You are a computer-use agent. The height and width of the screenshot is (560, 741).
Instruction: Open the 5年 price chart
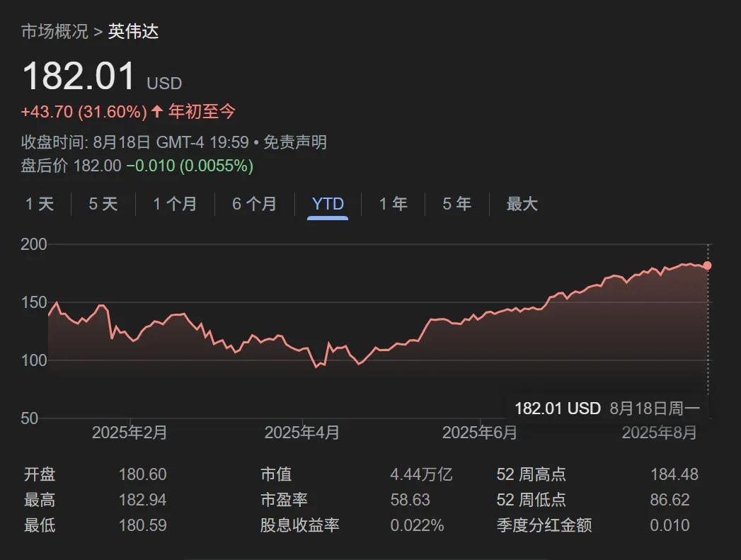coord(456,205)
